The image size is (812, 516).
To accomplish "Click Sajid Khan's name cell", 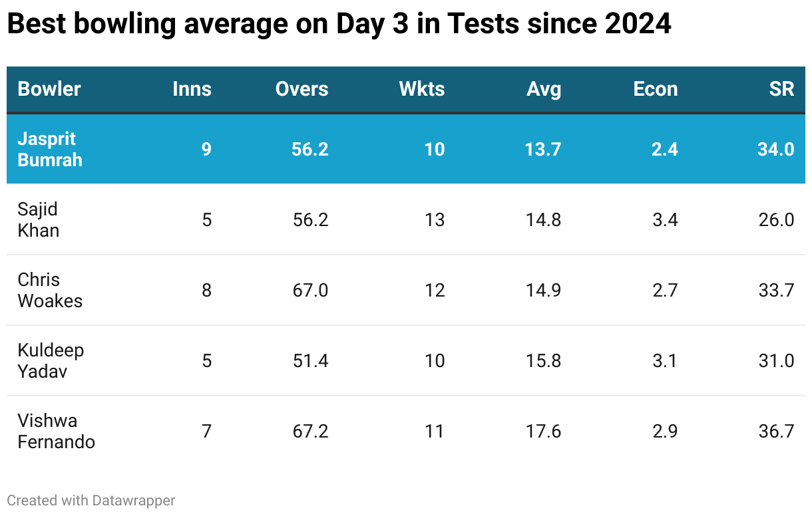I will [39, 219].
